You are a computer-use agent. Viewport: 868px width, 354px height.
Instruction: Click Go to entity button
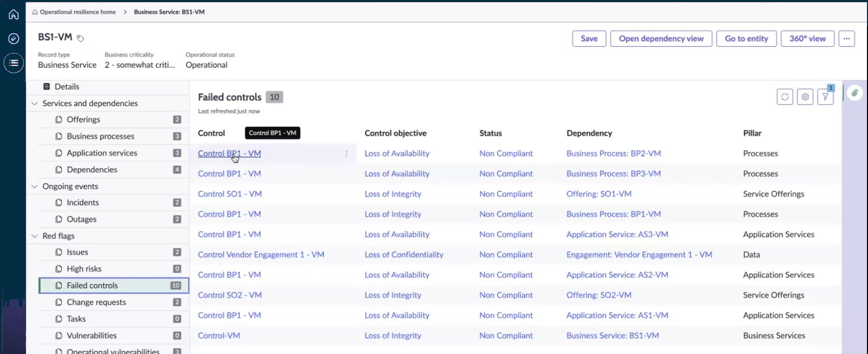point(746,38)
